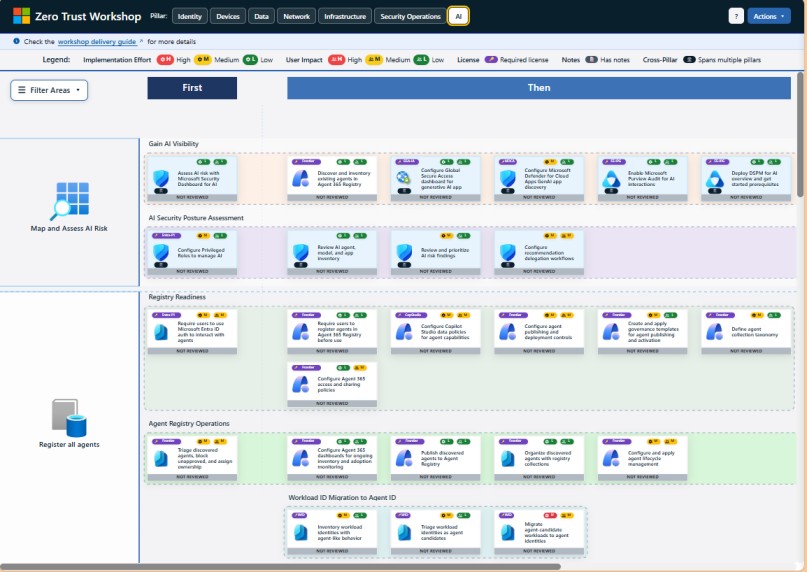Image resolution: width=807 pixels, height=572 pixels.
Task: Click shield icon on Review and prioritize findings card
Action: point(404,252)
